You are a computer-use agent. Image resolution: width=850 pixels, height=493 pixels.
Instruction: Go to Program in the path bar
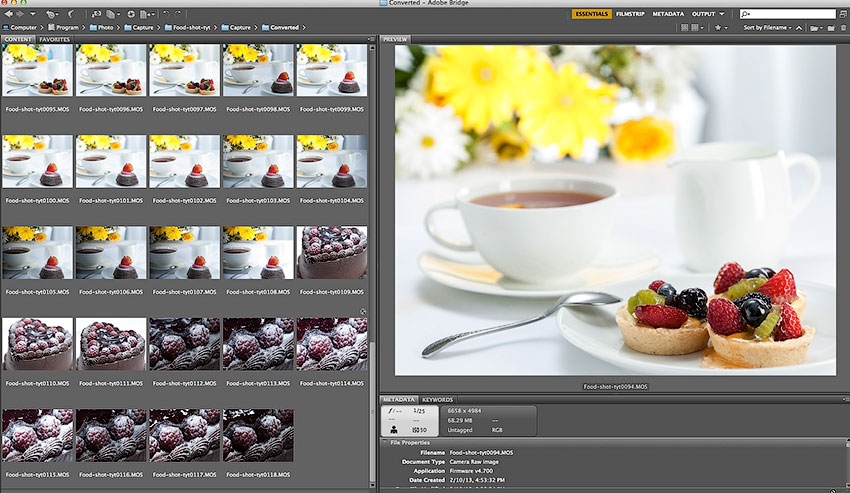(x=63, y=27)
